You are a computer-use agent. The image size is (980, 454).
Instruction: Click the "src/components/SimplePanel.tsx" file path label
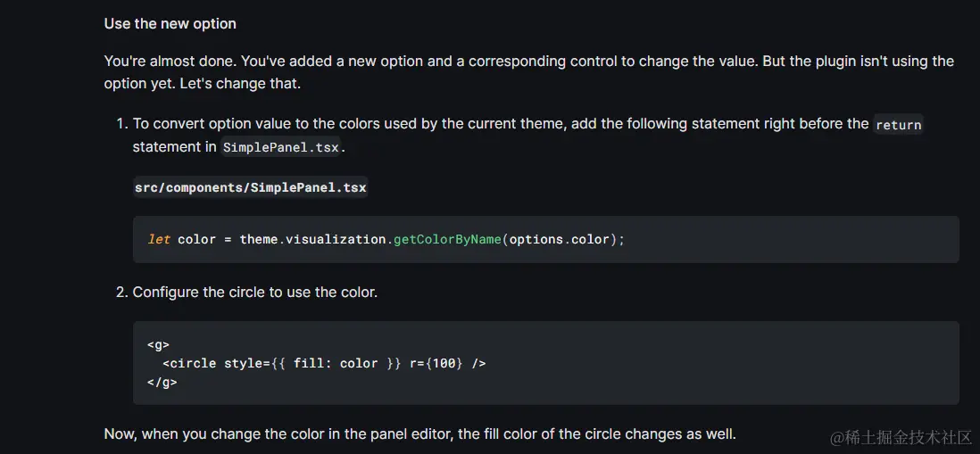(250, 187)
